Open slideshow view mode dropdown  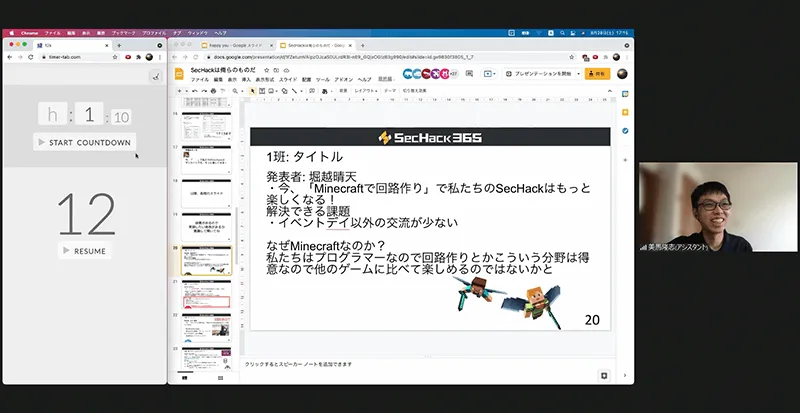click(489, 74)
